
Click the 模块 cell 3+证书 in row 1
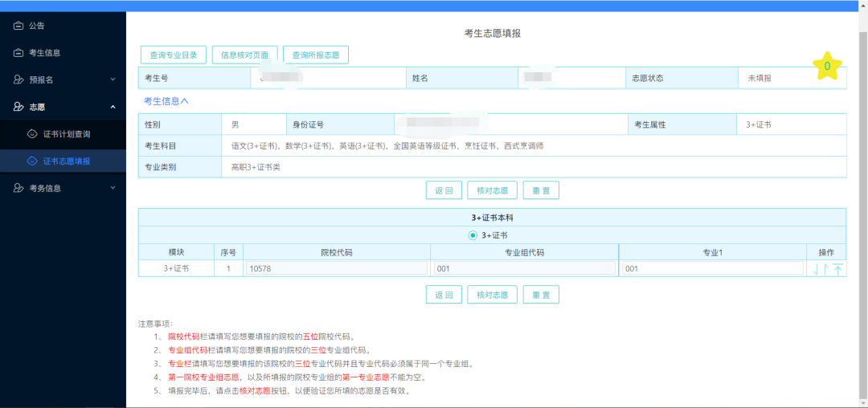175,269
